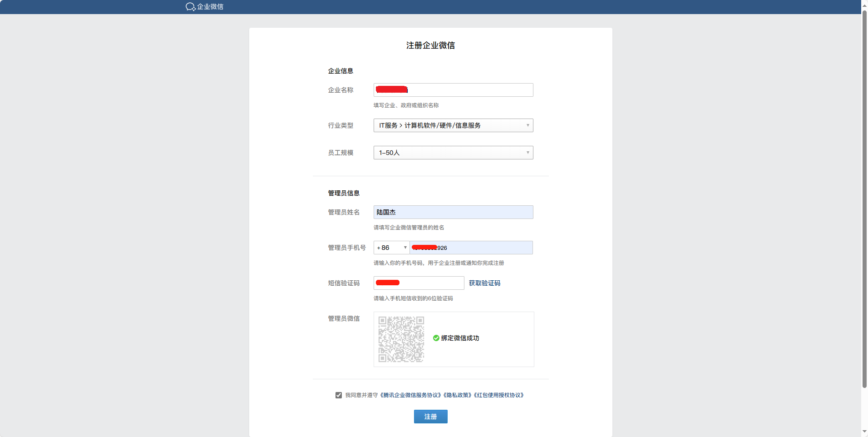Click the 企业名称 field label

[340, 90]
